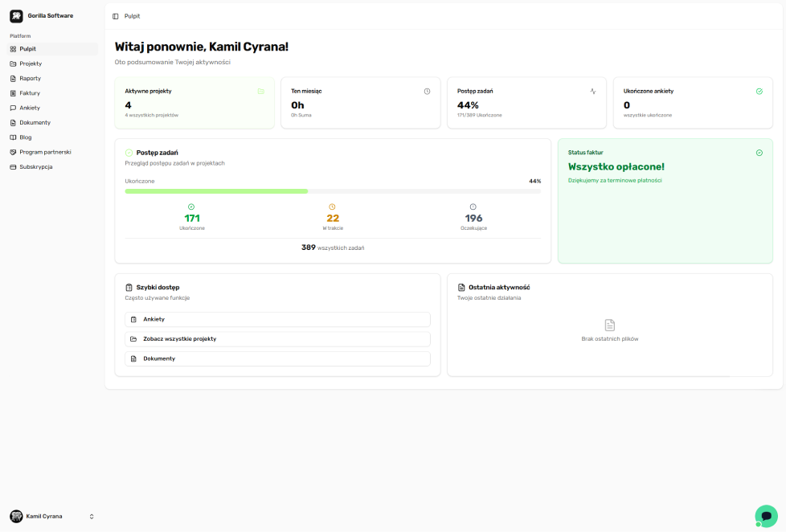
Task: Go to Faktury in the sidebar
Action: click(x=30, y=93)
